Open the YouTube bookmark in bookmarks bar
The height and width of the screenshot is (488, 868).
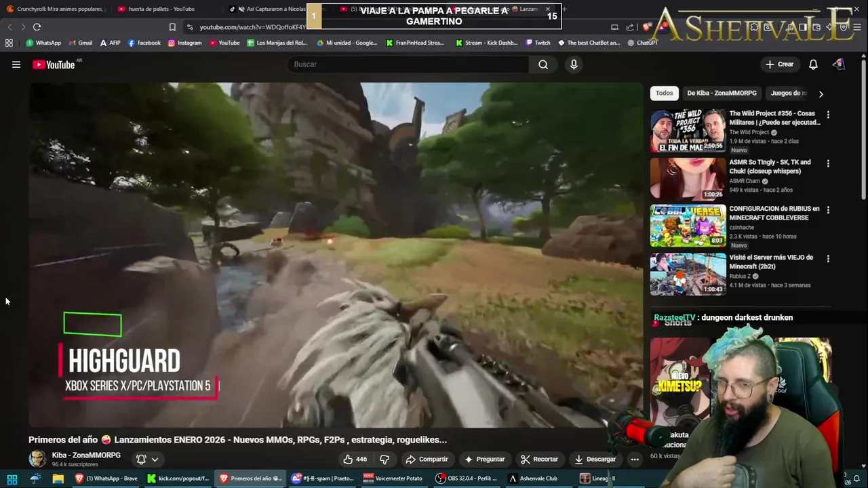point(224,43)
